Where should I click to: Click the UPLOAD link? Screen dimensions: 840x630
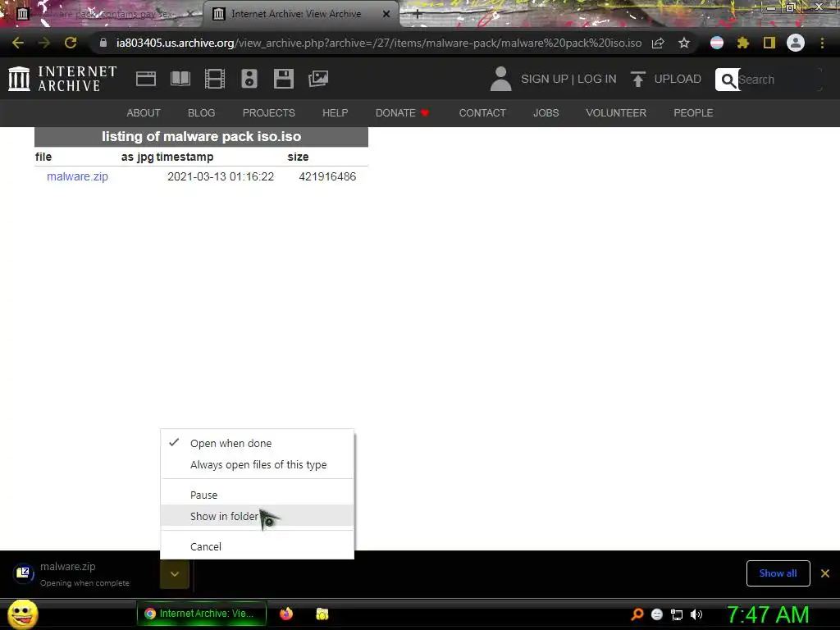pyautogui.click(x=678, y=79)
